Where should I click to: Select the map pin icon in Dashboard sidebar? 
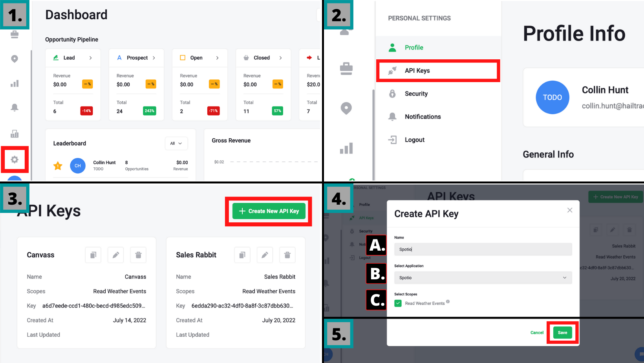[15, 59]
